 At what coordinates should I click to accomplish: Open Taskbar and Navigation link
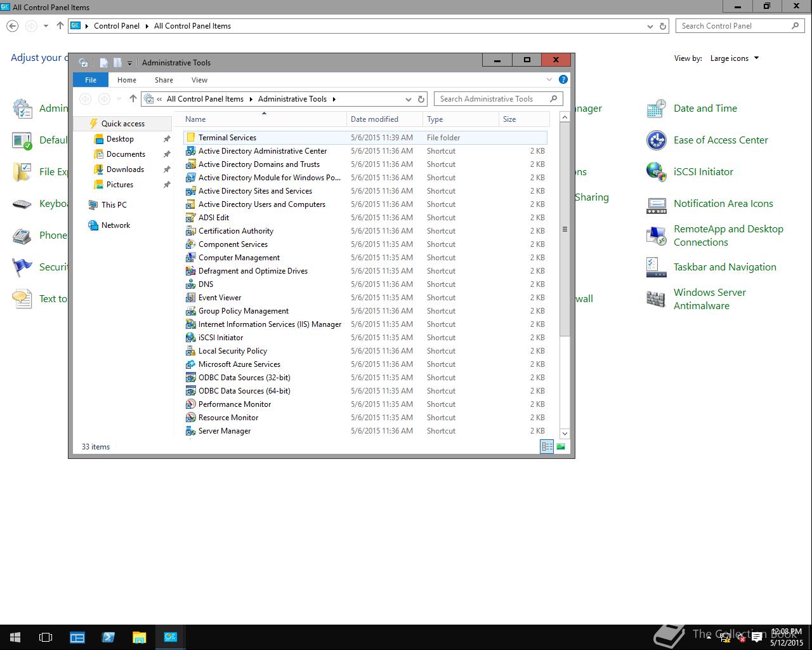point(725,267)
